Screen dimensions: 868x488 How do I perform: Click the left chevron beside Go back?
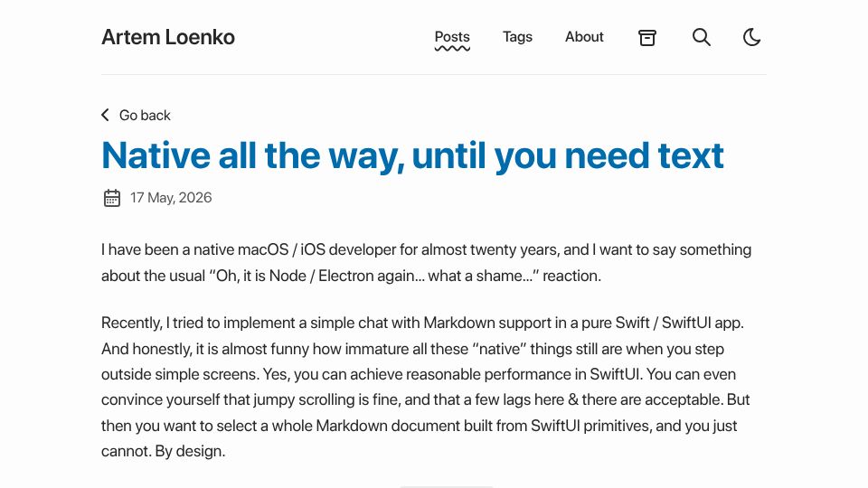point(105,115)
